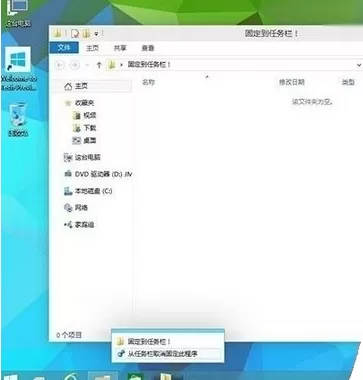Open the green Store taskbar icon
Viewport: 363px width, 380px height.
coord(135,377)
